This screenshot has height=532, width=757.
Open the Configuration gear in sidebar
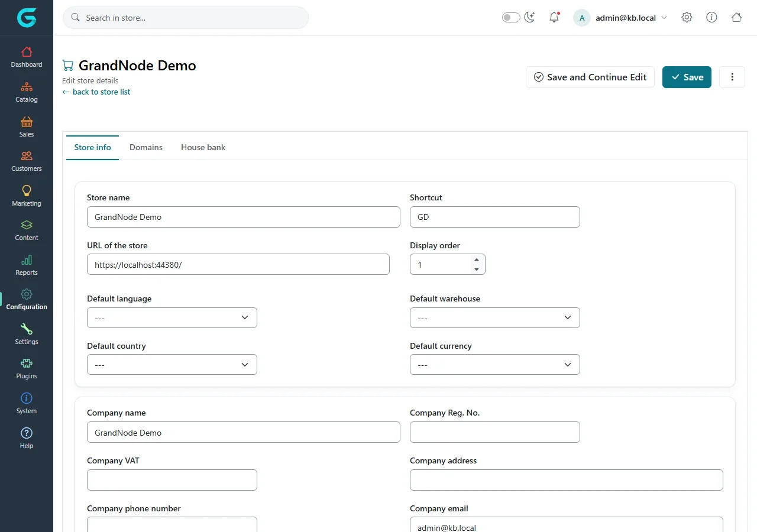point(27,294)
